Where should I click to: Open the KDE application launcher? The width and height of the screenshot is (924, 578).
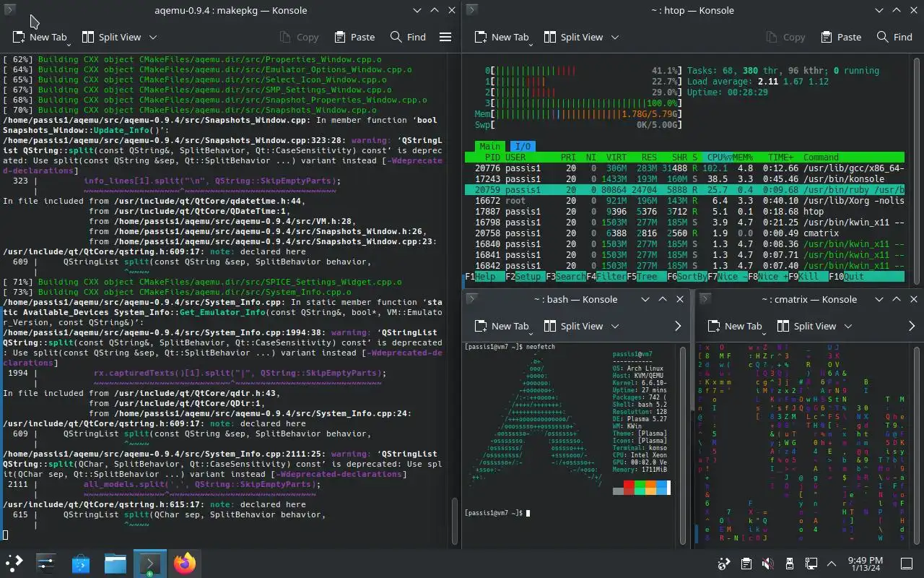14,563
